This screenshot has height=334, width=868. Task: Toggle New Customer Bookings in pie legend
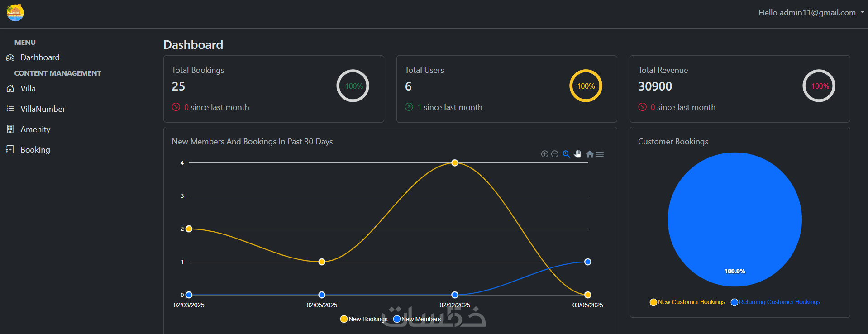click(687, 302)
